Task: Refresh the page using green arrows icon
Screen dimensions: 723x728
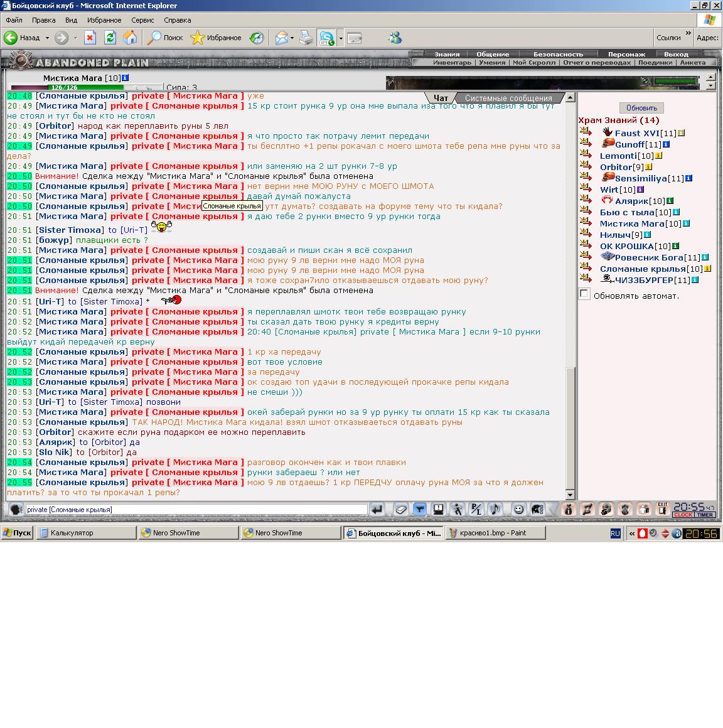Action: [110, 38]
